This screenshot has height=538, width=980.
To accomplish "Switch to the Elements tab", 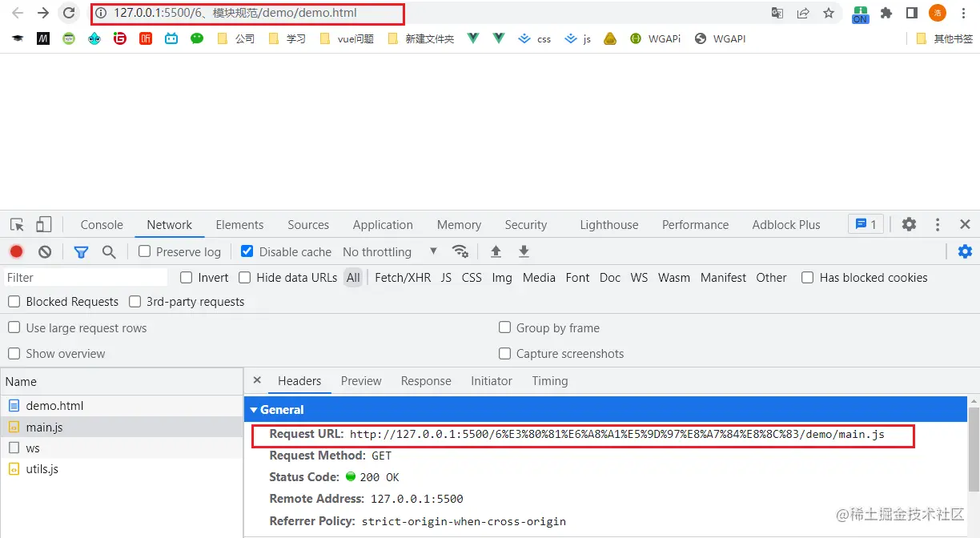I will click(239, 225).
